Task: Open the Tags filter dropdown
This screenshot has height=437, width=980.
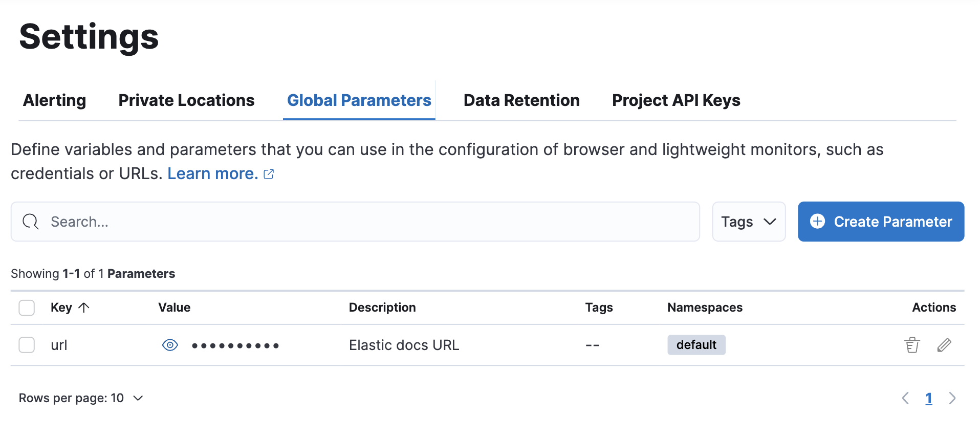Action: [x=748, y=222]
